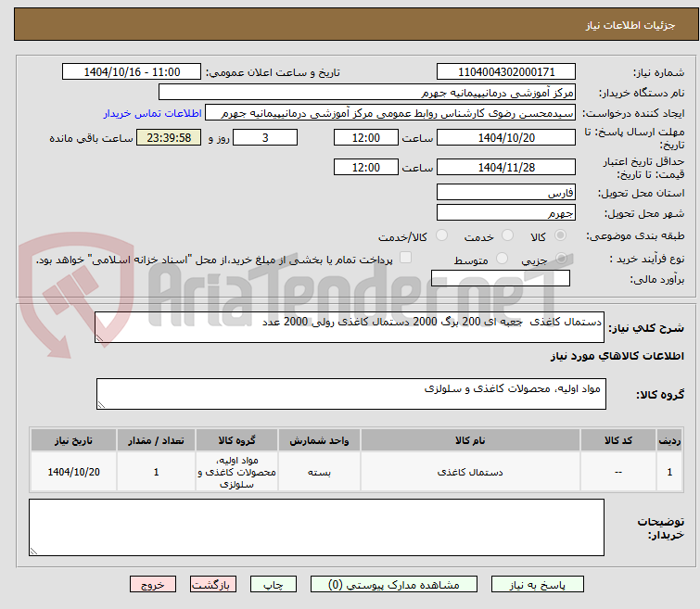Click the دستمال کاغذی item name cell
700x609 pixels.
click(470, 472)
